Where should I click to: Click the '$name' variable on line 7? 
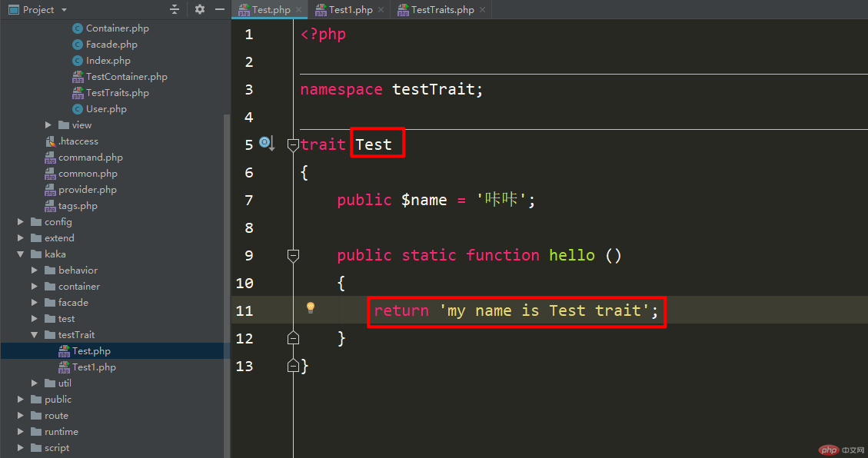[424, 201]
